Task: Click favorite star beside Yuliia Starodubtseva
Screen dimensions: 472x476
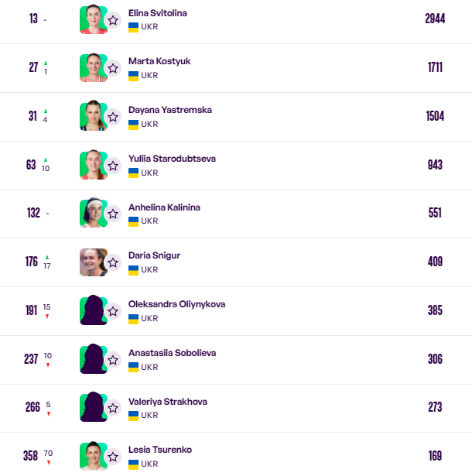Action: [x=113, y=166]
